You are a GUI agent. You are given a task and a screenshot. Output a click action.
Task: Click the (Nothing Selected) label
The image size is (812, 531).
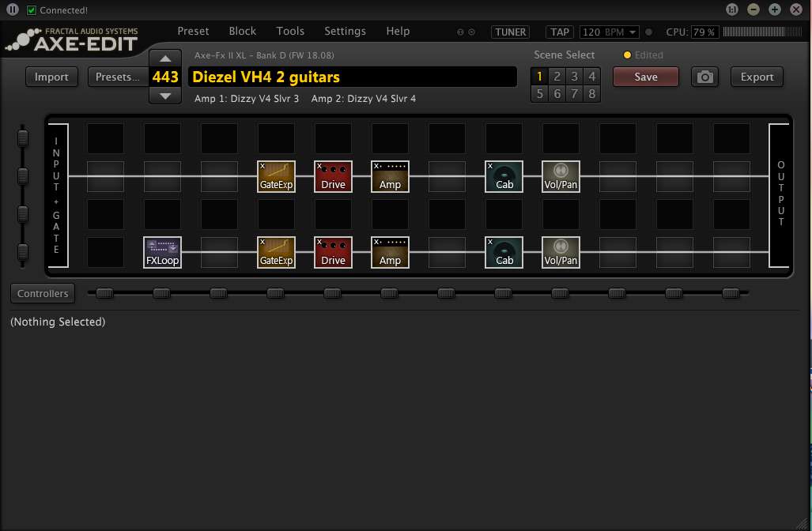tap(58, 322)
